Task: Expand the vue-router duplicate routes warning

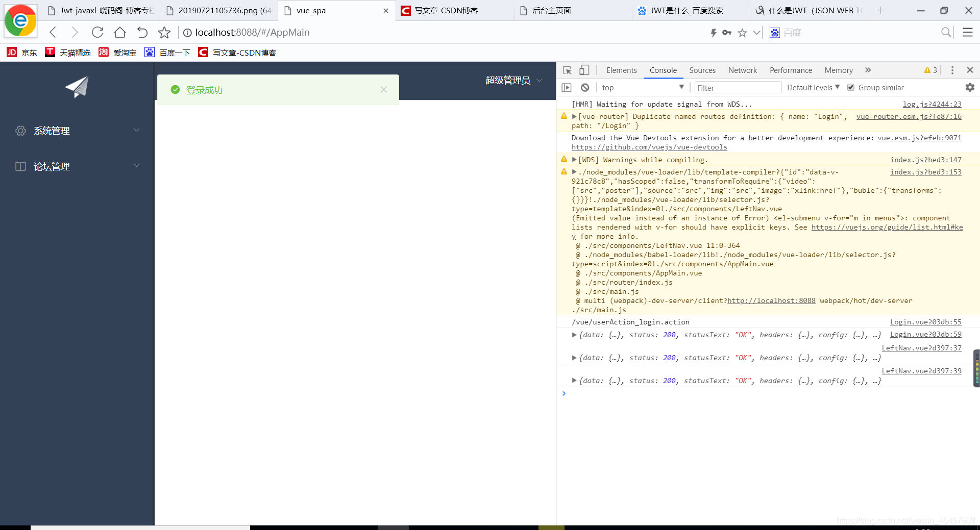Action: click(x=574, y=117)
